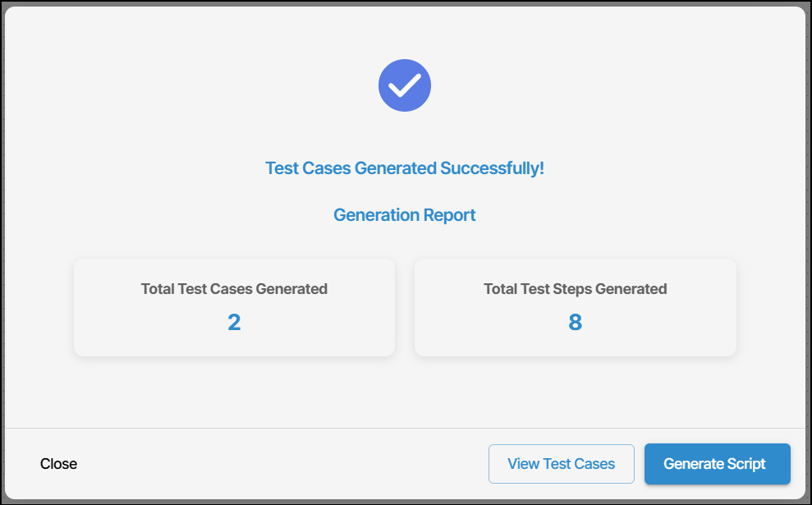
Task: Click the 'Test Cases' words in the main heading
Action: pos(308,168)
